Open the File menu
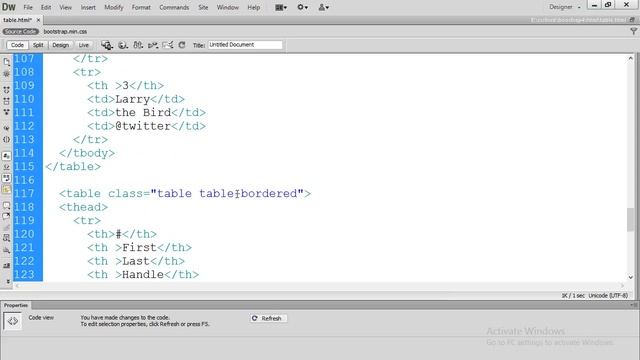 (28, 7)
